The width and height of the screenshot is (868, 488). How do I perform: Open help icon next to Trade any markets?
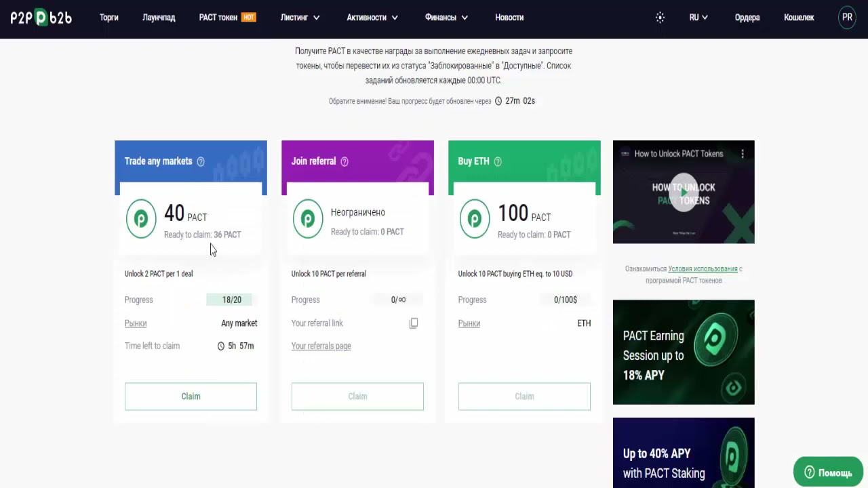pos(201,161)
